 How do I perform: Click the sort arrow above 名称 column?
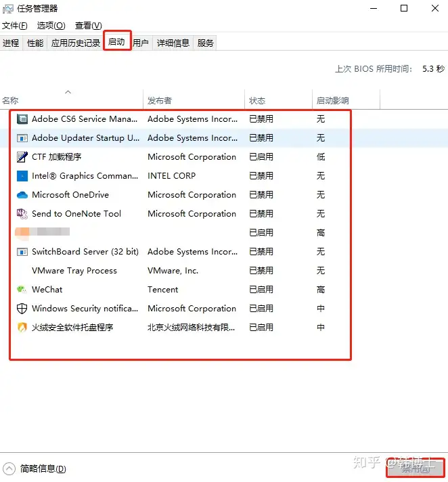[x=68, y=92]
